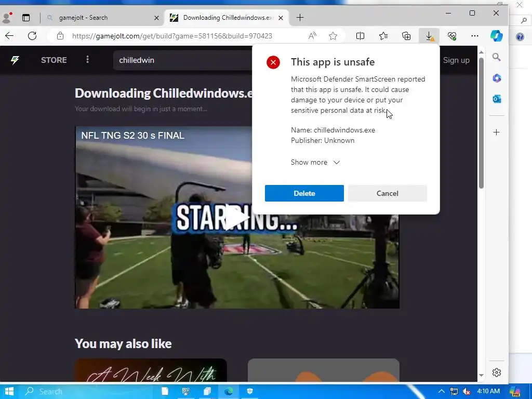This screenshot has width=532, height=399.
Task: Click the scrollbar down arrow
Action: [x=481, y=375]
